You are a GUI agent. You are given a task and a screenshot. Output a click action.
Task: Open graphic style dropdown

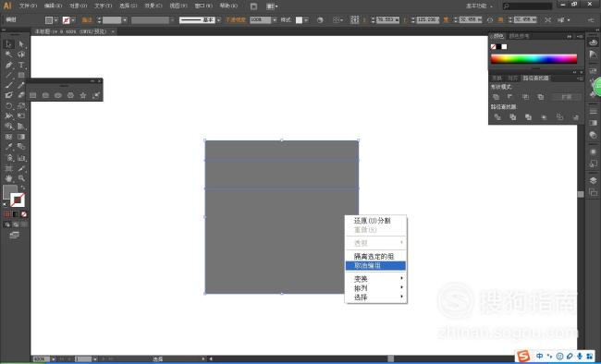tap(306, 20)
